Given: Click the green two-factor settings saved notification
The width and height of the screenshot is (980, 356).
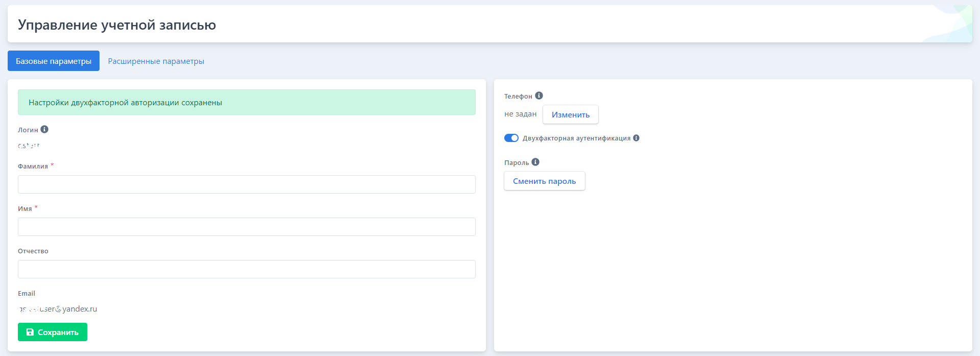Looking at the screenshot, I should 247,102.
